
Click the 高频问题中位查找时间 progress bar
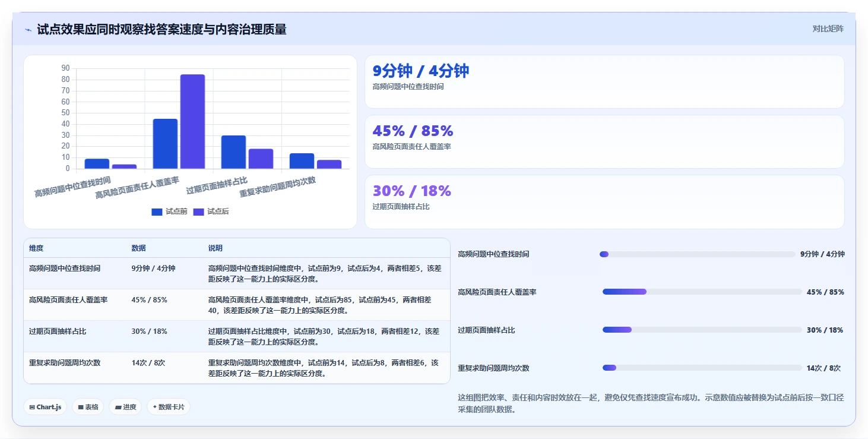point(697,254)
